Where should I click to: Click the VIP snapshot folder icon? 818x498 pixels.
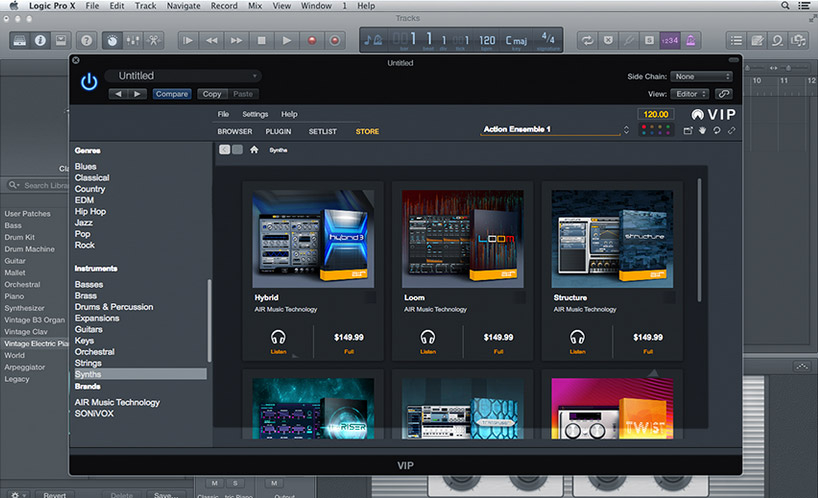click(x=688, y=130)
